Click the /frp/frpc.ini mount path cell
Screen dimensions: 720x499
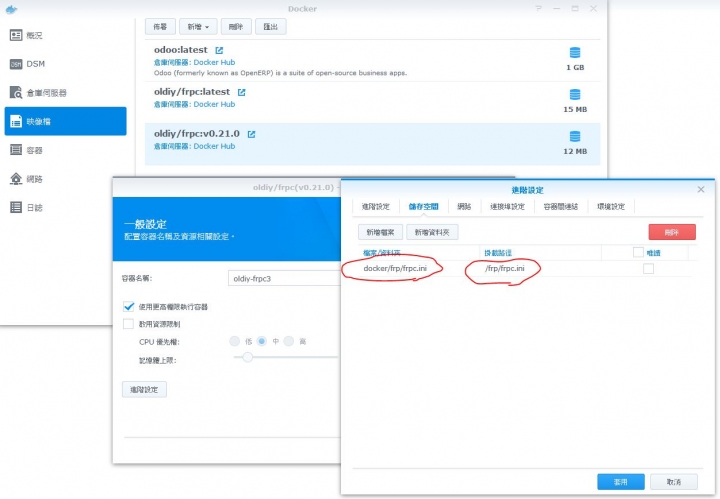[505, 269]
